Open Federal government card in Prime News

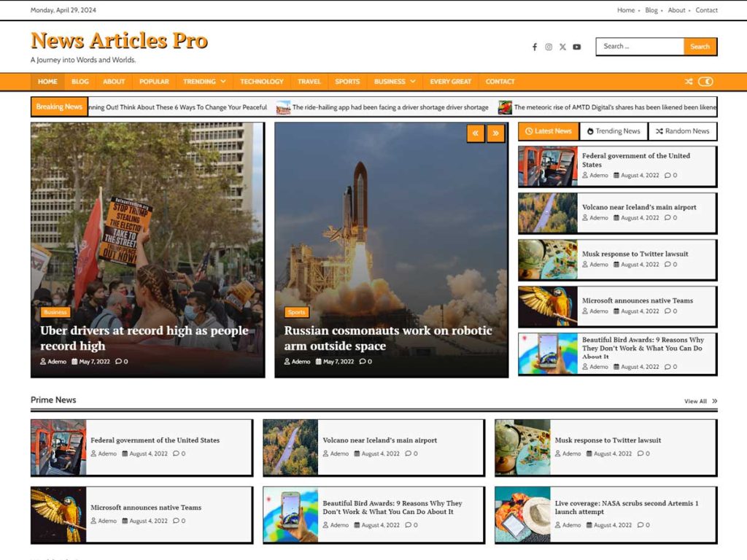(x=155, y=440)
